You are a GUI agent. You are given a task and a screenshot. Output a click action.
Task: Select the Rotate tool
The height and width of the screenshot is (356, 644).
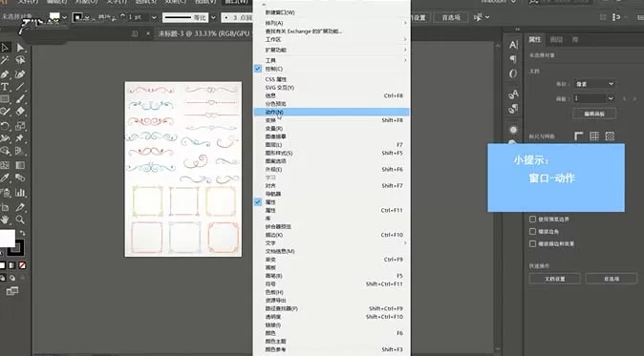5,126
